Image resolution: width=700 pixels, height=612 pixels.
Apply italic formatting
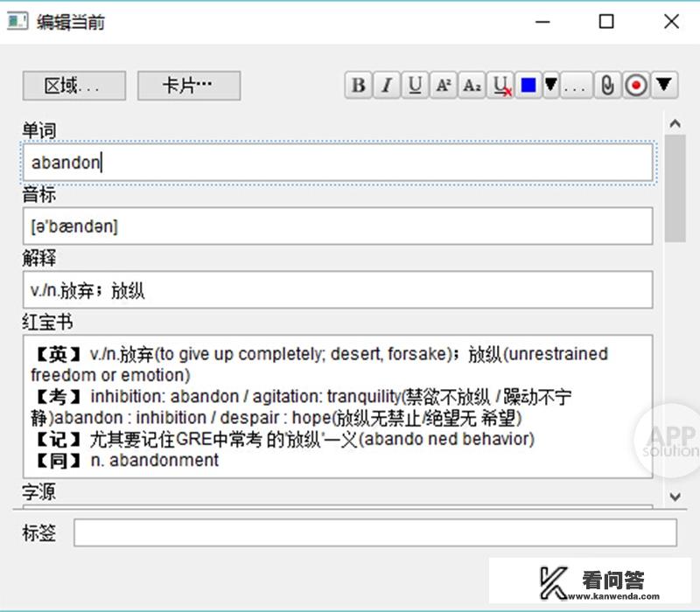386,86
